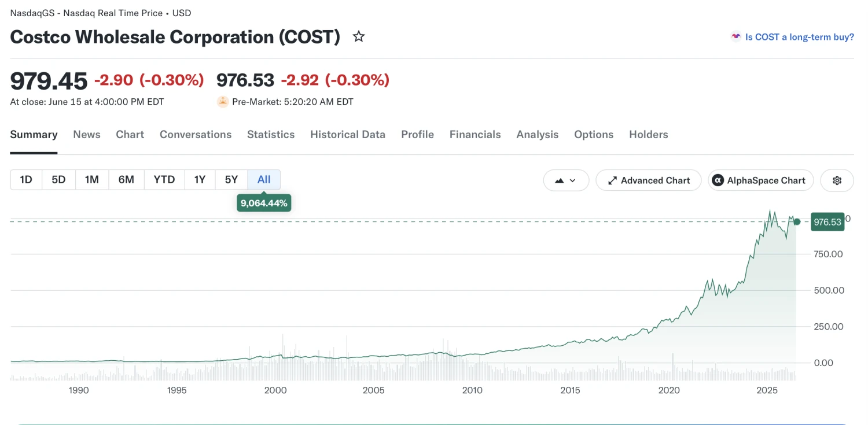Click icon beside 'Is COST a long-term buy?'
This screenshot has height=425, width=868.
(736, 37)
